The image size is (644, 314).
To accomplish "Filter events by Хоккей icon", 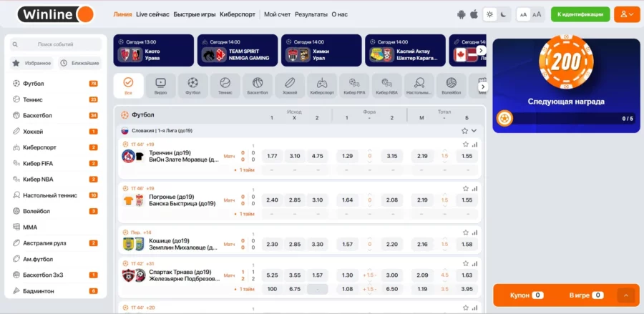I will pos(289,86).
